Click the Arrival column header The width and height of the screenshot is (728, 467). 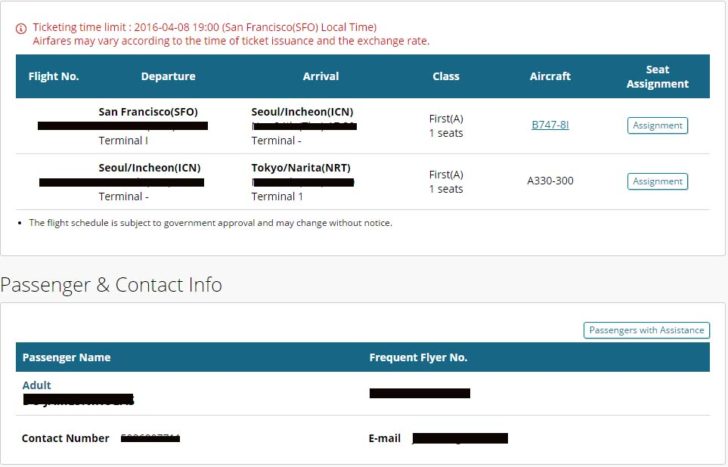(x=321, y=76)
